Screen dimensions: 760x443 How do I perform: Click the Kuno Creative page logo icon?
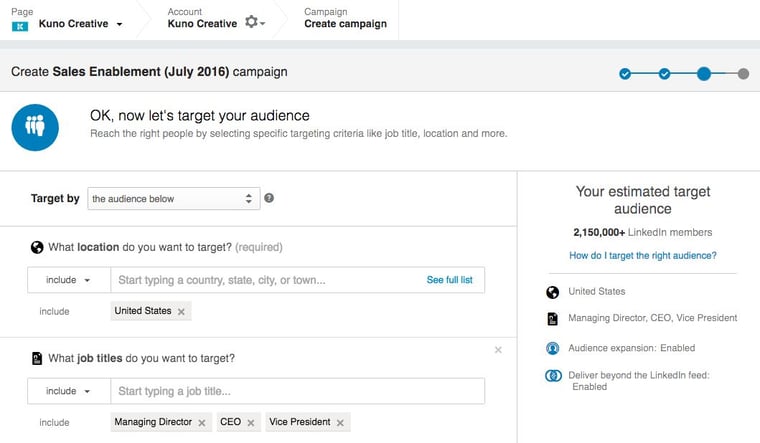coord(19,24)
